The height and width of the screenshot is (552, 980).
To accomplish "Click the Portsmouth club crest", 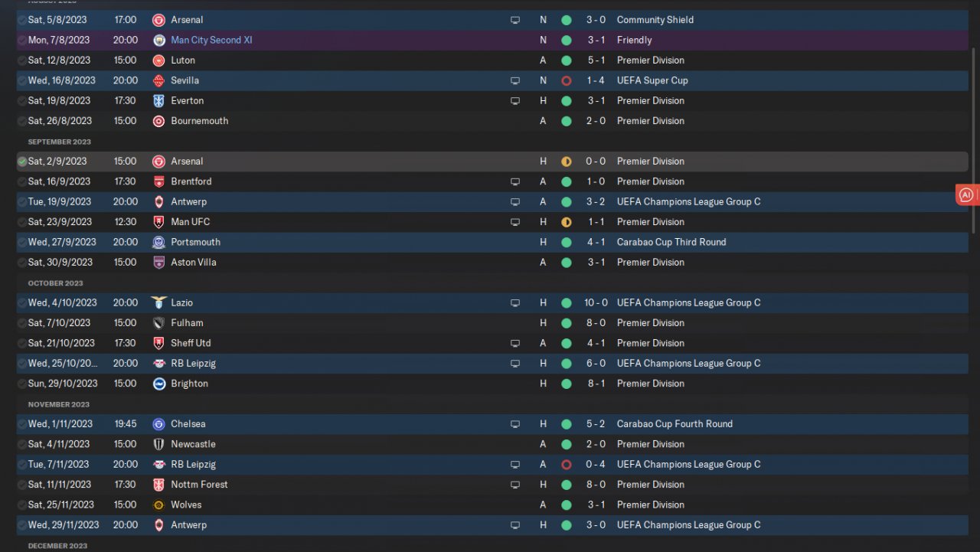I will coord(158,242).
